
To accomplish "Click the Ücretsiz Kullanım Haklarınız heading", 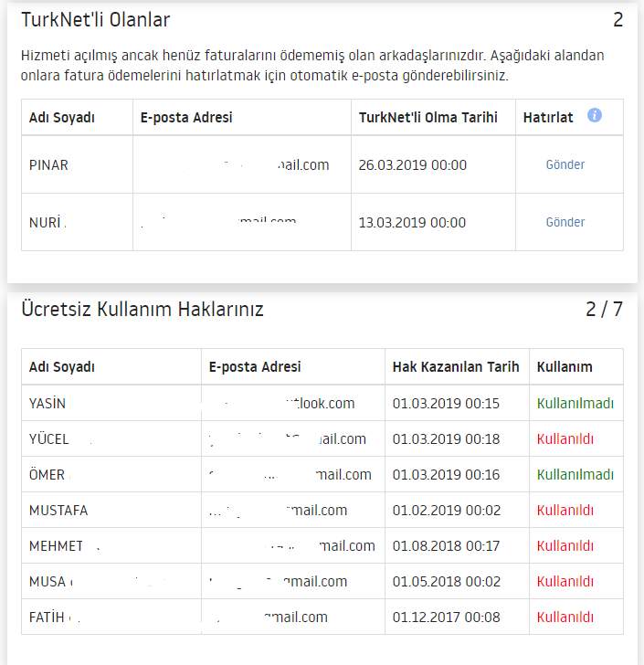I will pos(143,309).
